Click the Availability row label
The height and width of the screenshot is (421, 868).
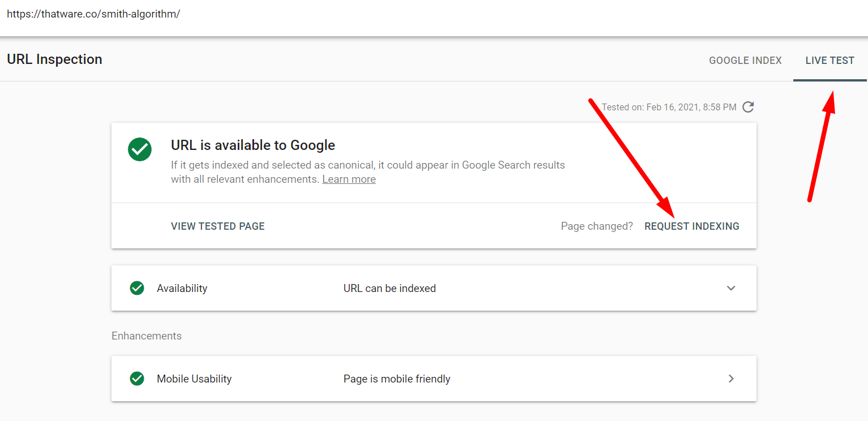pos(182,289)
